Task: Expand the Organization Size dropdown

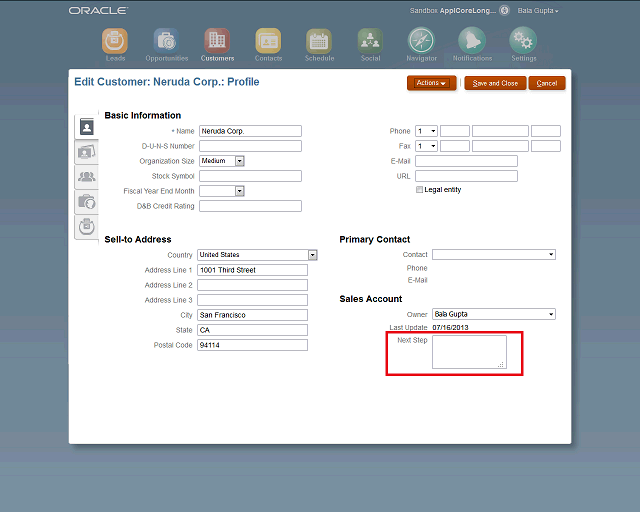Action: [x=240, y=161]
